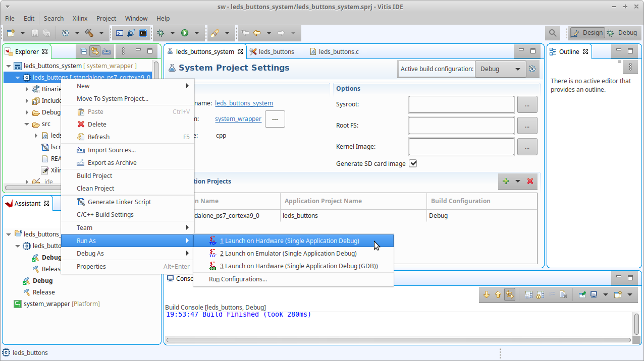
Task: Collapse the leds_buttons_system tree node
Action: [9, 66]
